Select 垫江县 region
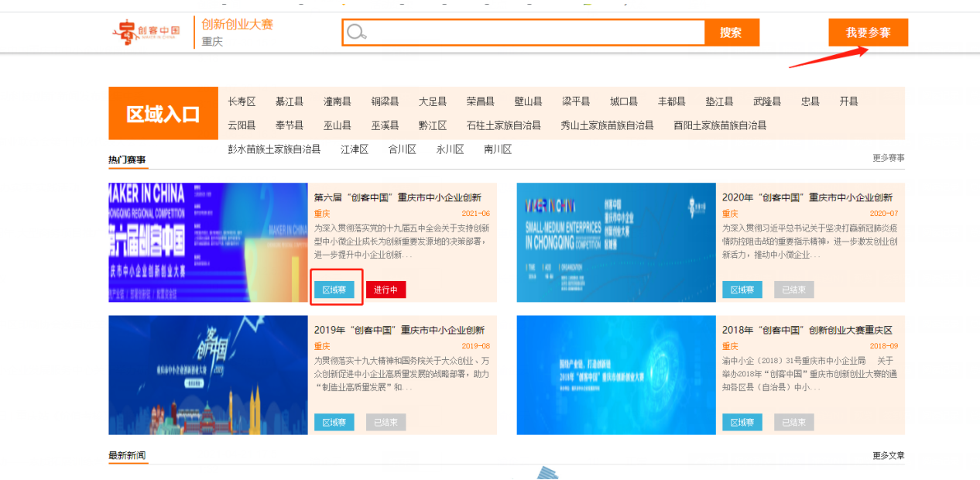Viewport: 980px width, 480px height. coord(719,101)
